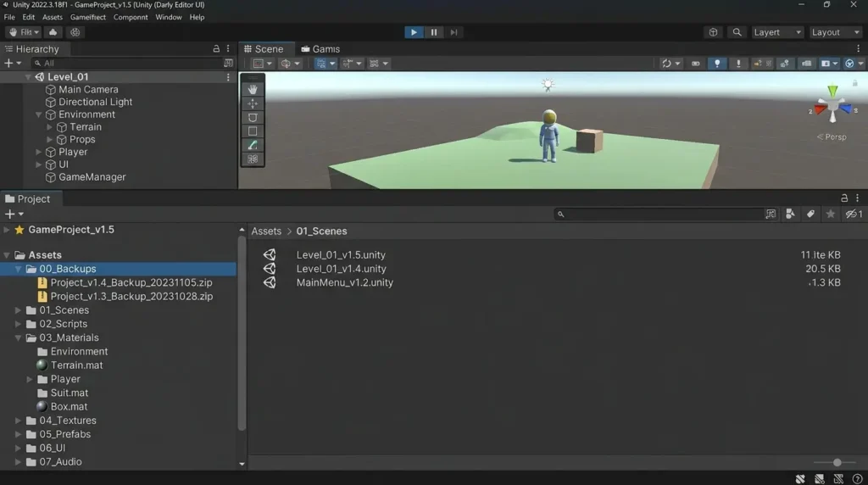Expand the Terrain object
The image size is (868, 485).
[49, 127]
